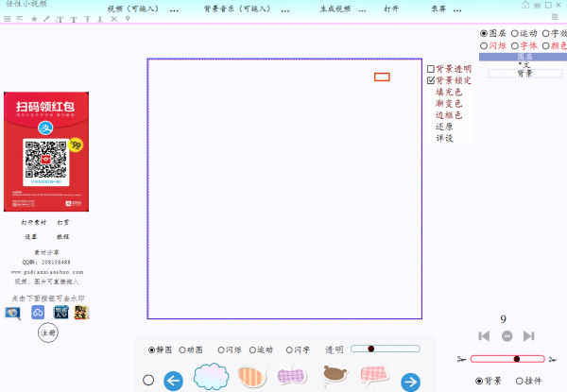Adjust the 透明 transparency slider
This screenshot has width=567, height=392.
(x=386, y=349)
